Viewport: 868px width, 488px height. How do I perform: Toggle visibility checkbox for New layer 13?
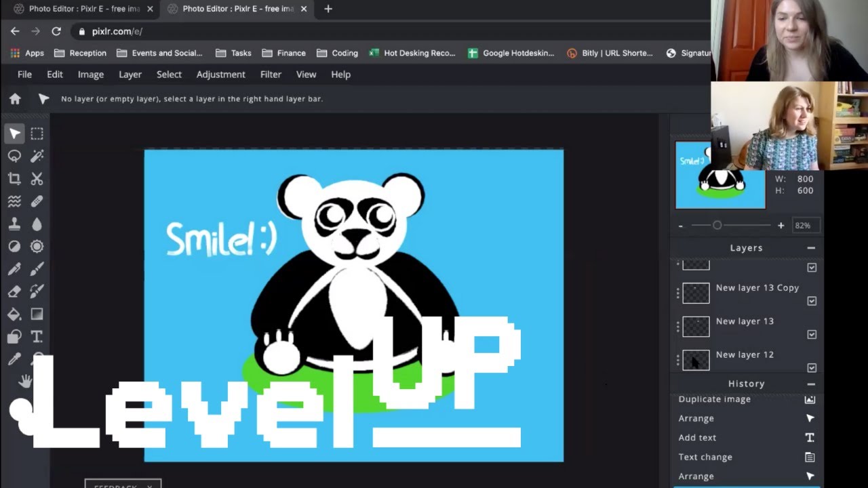pos(812,334)
